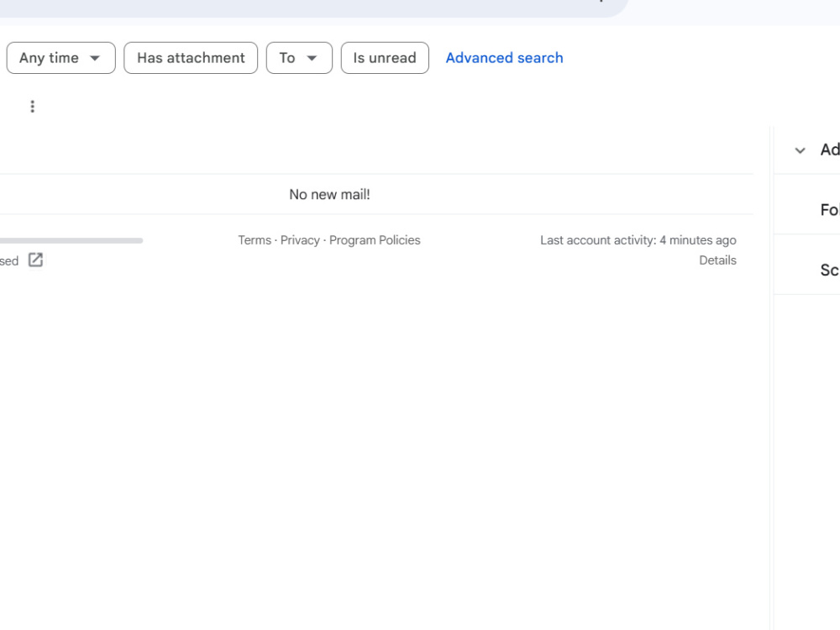Toggle the Is unread filter chip
The image size is (840, 630).
[x=385, y=58]
